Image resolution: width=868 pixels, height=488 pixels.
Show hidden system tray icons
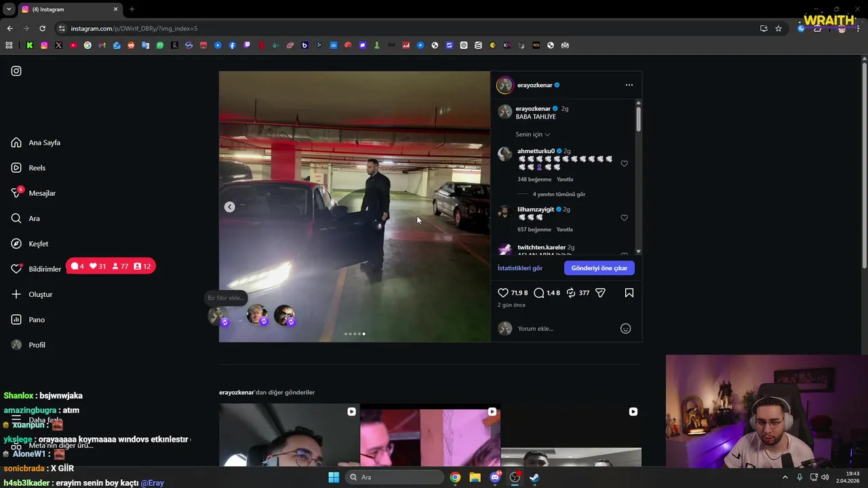[x=785, y=477]
